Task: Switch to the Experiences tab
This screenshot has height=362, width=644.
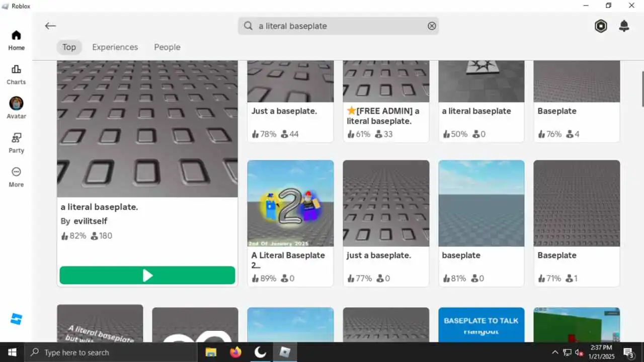Action: (115, 47)
